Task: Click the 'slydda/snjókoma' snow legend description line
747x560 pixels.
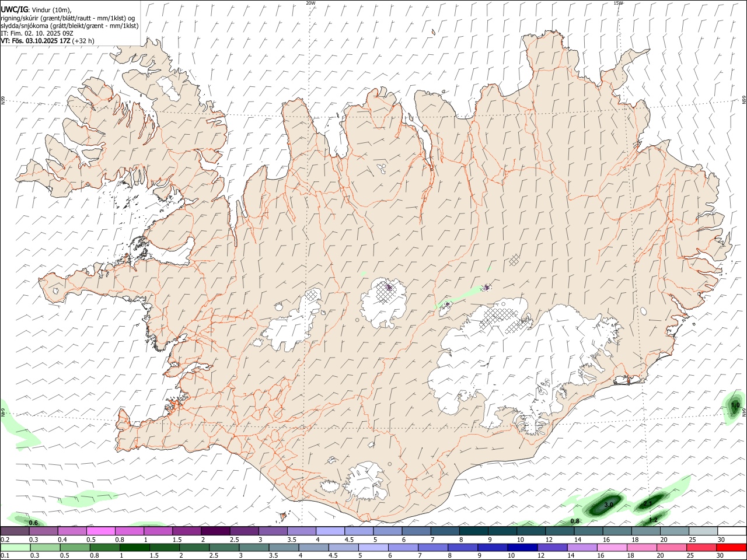Action: [69, 26]
